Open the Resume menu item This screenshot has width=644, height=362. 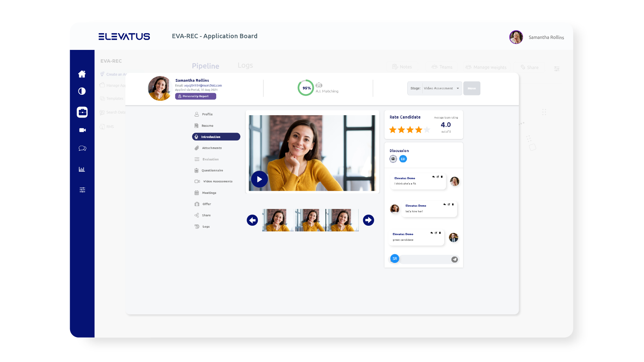pyautogui.click(x=207, y=126)
